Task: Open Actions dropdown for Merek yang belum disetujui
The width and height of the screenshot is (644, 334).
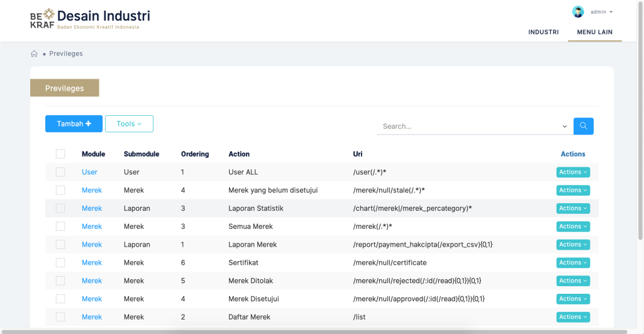Action: tap(573, 190)
